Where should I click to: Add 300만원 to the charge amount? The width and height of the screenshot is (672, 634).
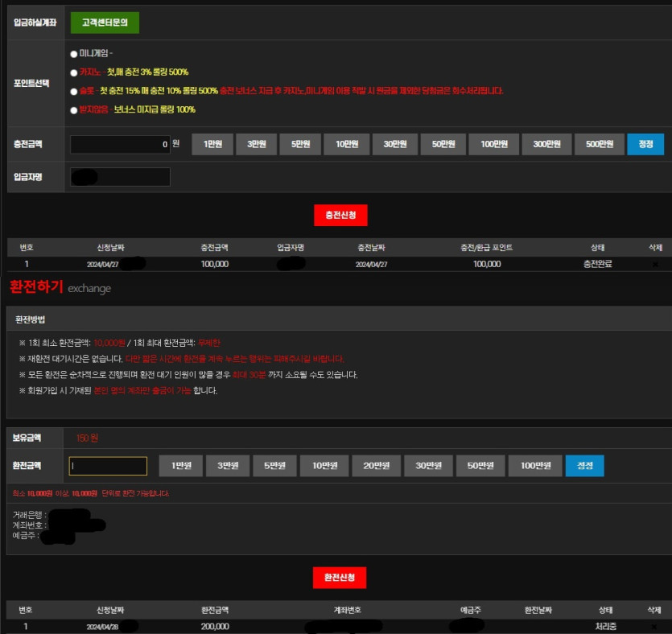(546, 145)
